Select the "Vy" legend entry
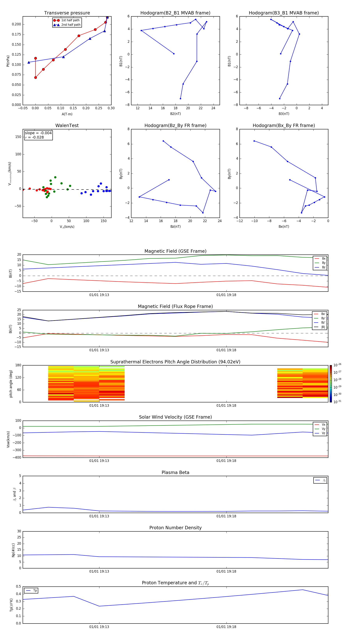This screenshot has height=644, width=351. tap(320, 429)
